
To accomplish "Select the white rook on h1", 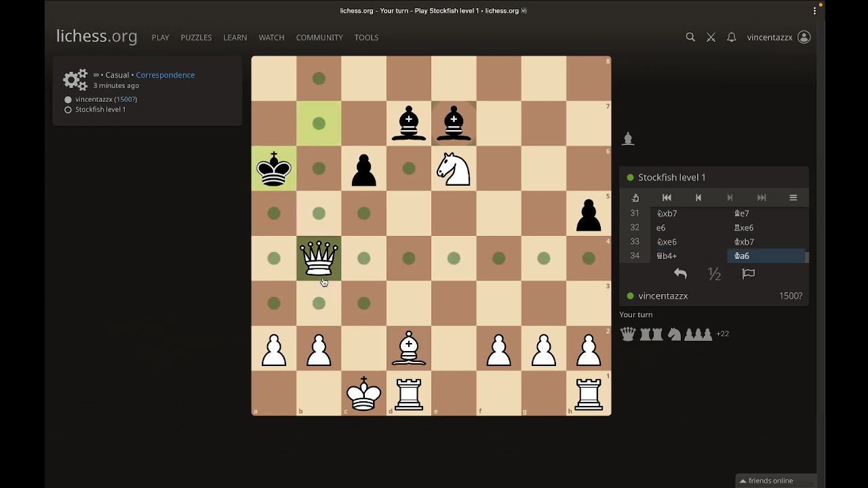I will pos(589,393).
